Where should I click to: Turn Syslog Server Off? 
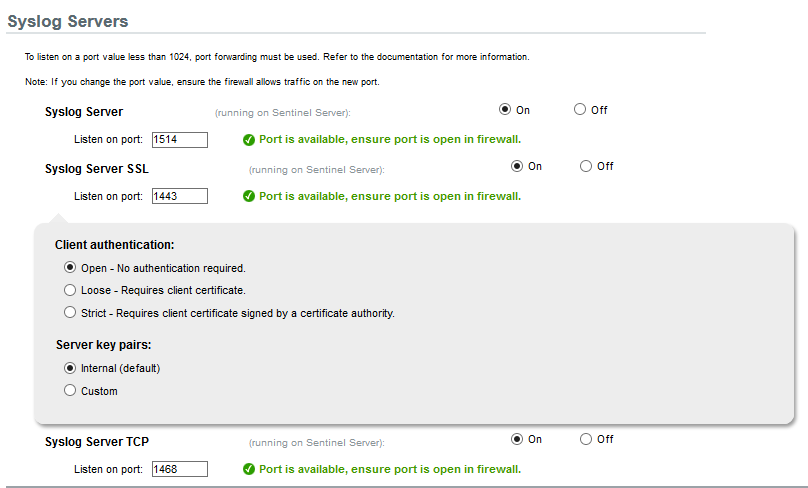(x=580, y=110)
